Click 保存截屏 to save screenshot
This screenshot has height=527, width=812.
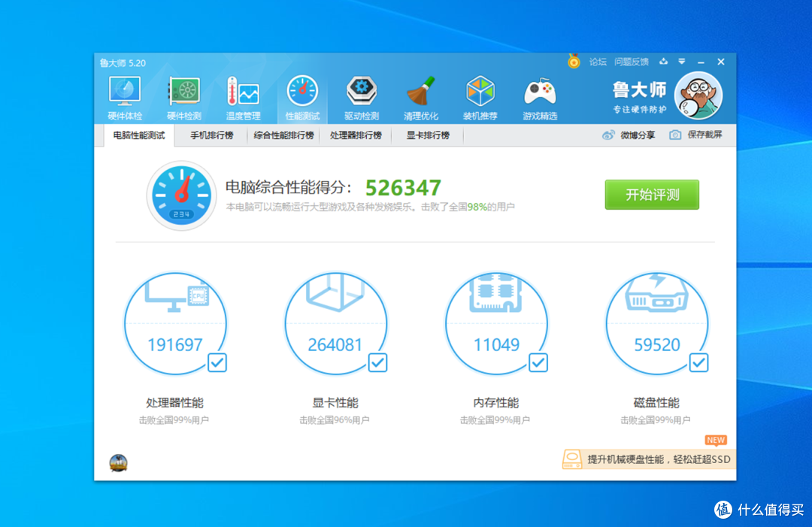tap(704, 135)
